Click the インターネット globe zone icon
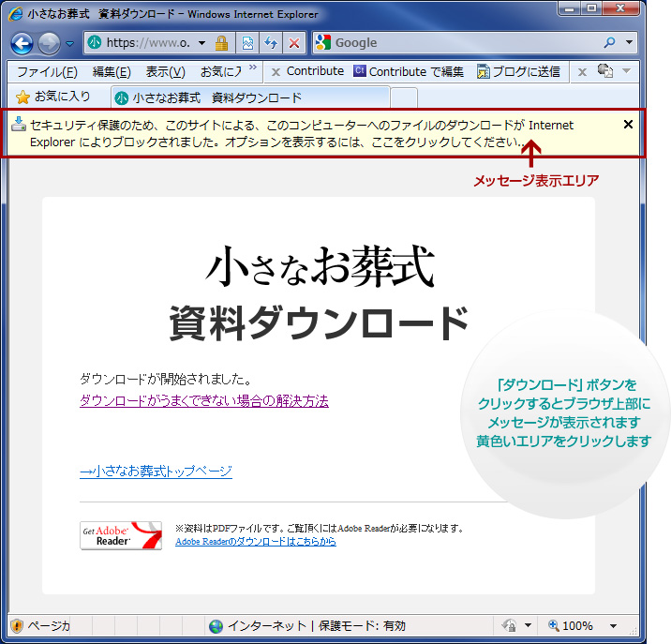This screenshot has height=644, width=671. 216,626
